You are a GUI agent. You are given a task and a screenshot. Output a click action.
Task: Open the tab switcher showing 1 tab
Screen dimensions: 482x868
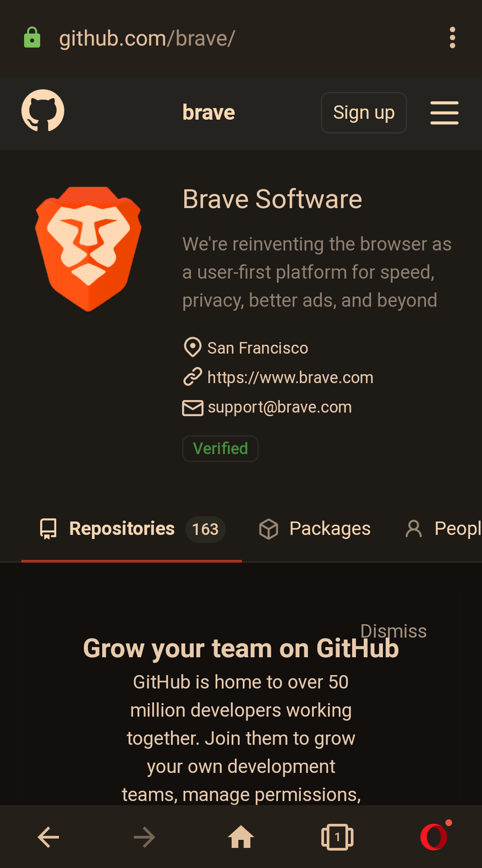337,837
